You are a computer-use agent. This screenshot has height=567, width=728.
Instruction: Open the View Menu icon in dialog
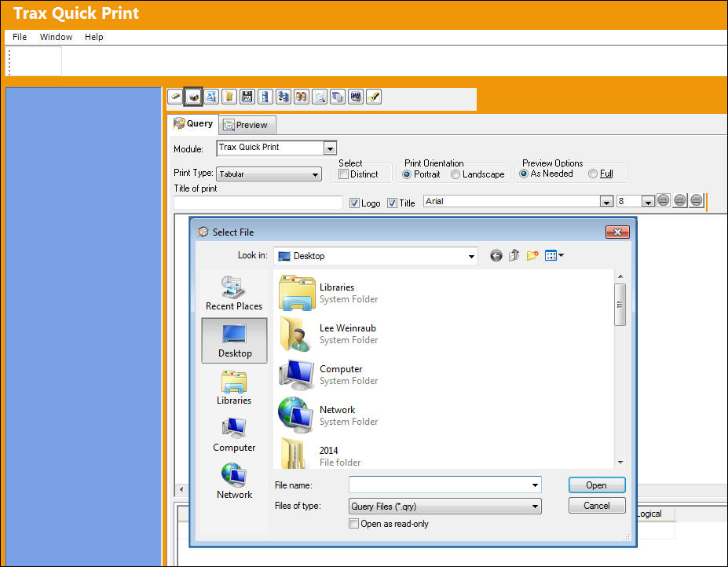(554, 255)
